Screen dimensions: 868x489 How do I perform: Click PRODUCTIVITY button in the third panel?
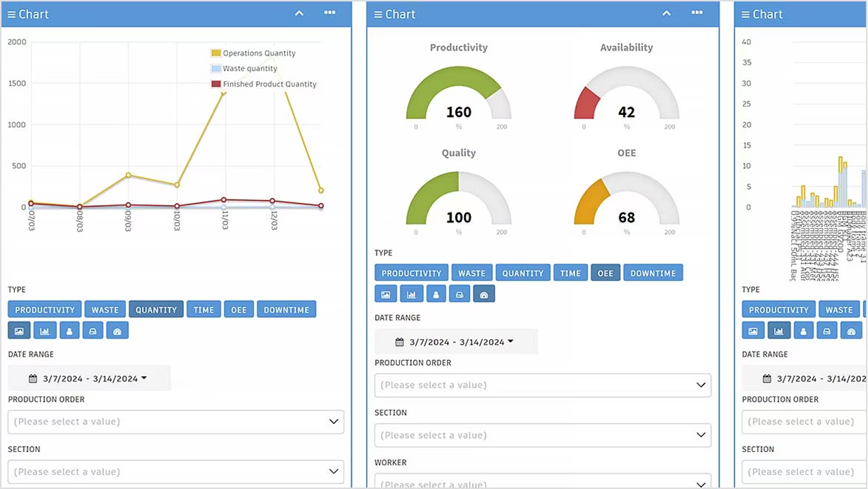[779, 310]
